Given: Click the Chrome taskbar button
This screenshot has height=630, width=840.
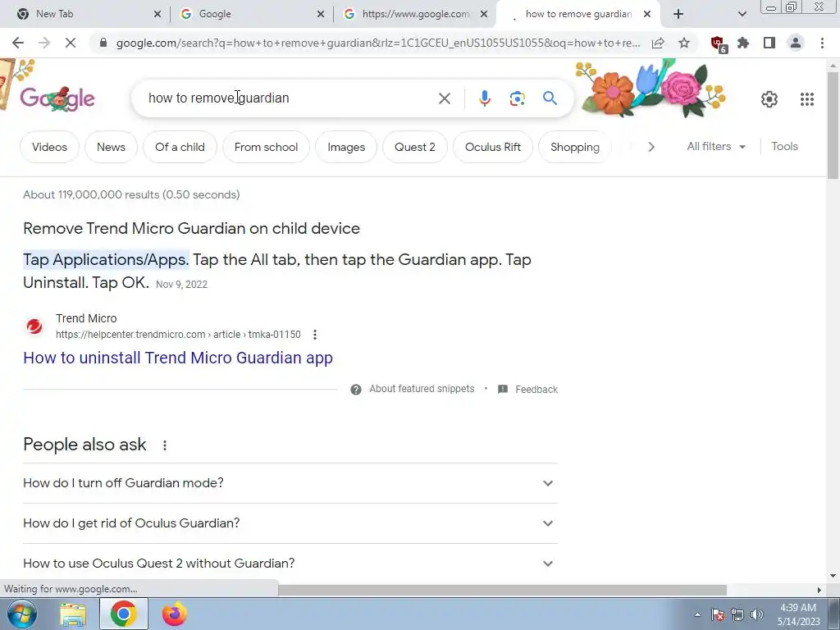Looking at the screenshot, I should pos(123,614).
